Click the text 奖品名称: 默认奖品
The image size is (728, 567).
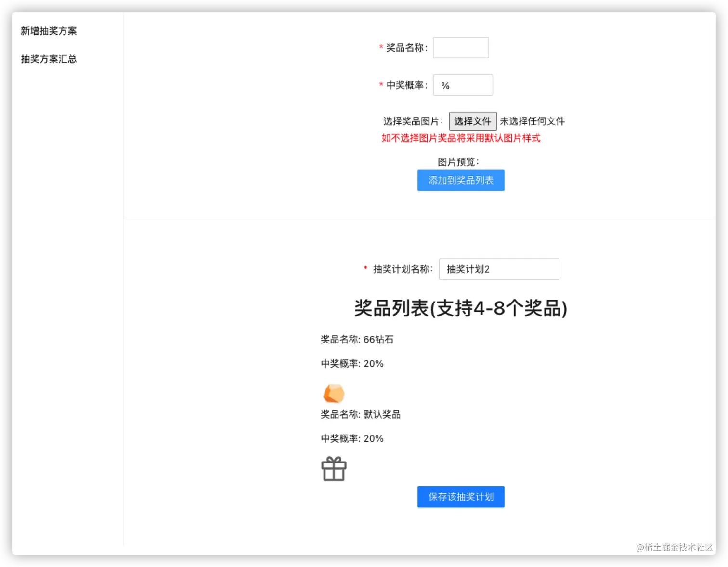361,414
